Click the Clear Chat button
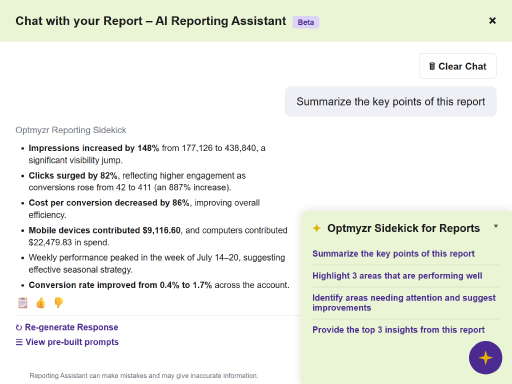This screenshot has height=384, width=512. pos(458,66)
